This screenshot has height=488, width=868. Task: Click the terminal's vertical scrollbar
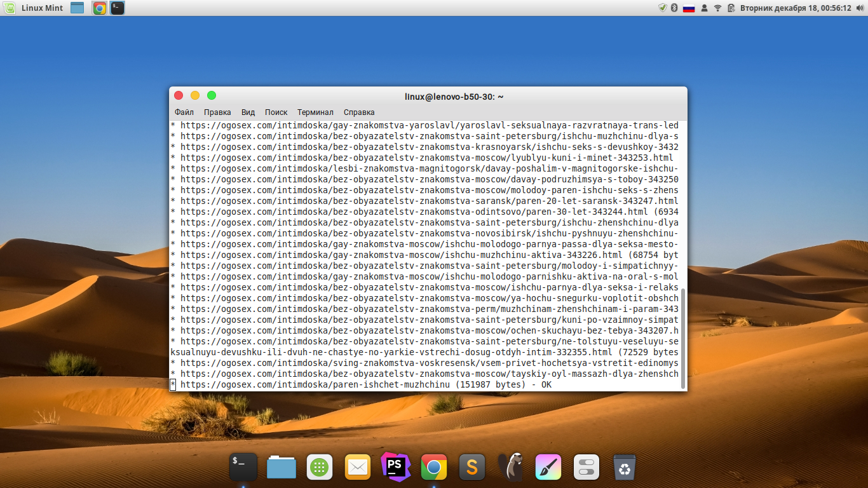(683, 337)
